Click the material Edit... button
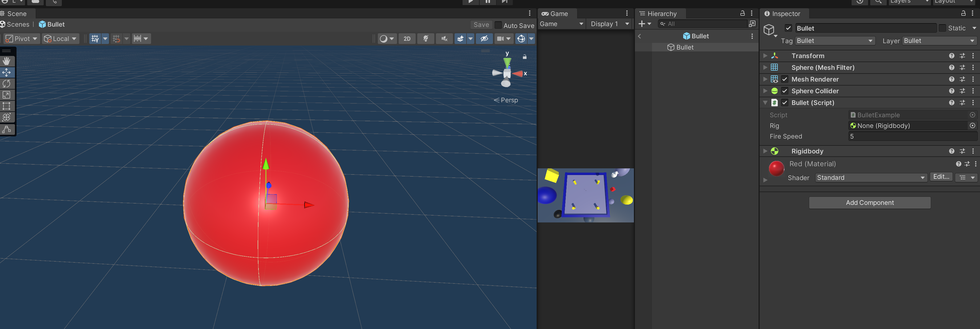Viewport: 980px width, 329px height. [x=941, y=177]
